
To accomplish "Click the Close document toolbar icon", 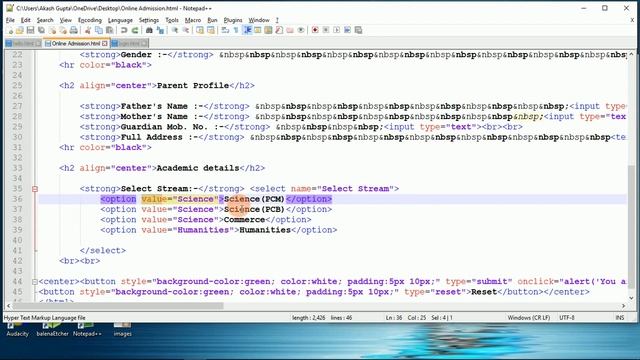I will click(x=52, y=30).
